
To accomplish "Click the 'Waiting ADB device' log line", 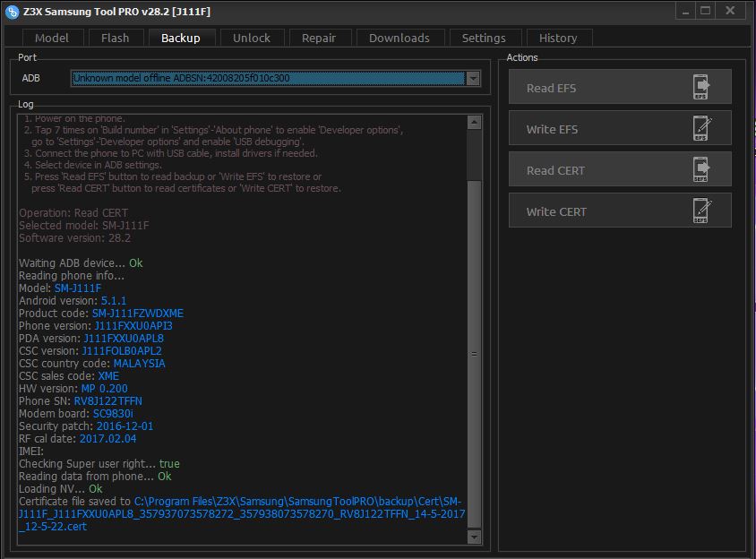I will click(x=81, y=262).
